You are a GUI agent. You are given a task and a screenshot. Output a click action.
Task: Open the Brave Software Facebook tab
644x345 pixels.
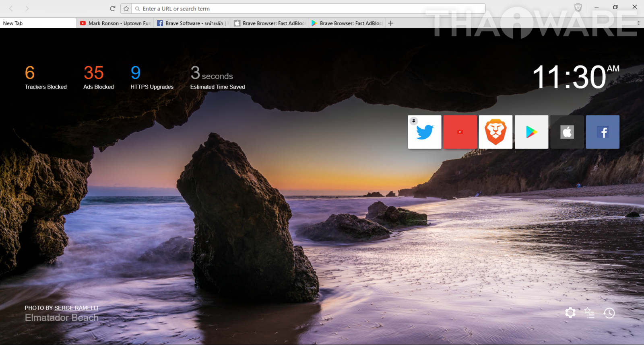tap(192, 23)
